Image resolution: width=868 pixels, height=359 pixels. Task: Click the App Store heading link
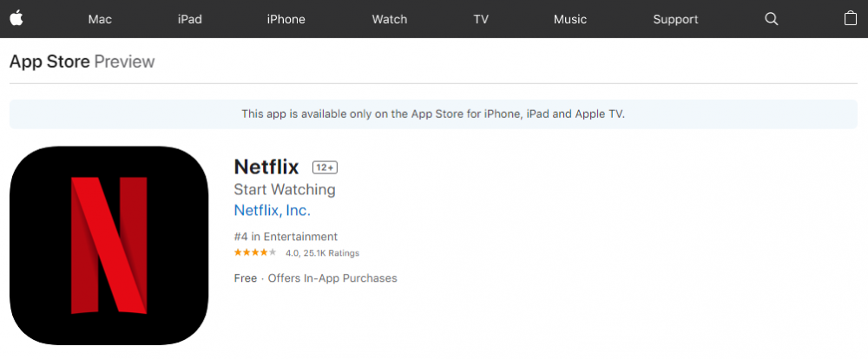(x=49, y=62)
